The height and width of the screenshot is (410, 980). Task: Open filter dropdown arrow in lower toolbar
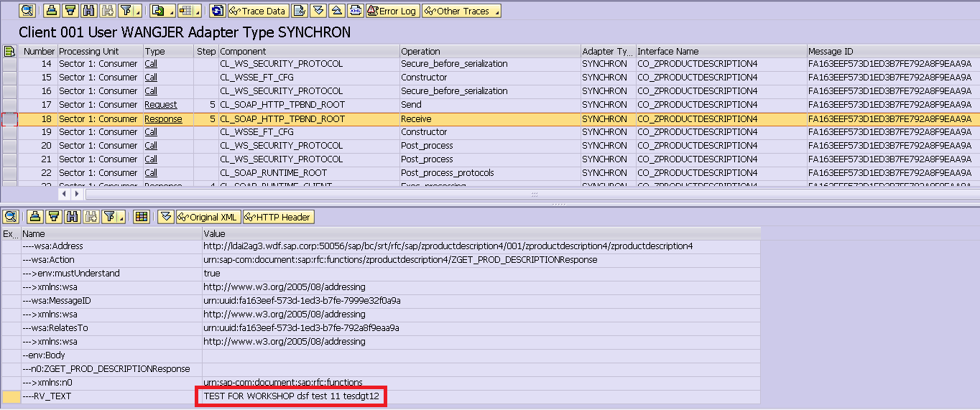(121, 217)
